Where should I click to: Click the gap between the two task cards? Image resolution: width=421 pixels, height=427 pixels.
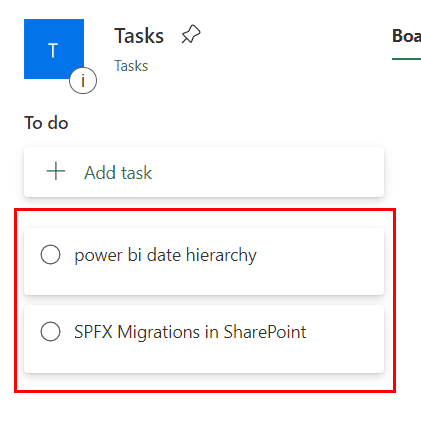(204, 300)
